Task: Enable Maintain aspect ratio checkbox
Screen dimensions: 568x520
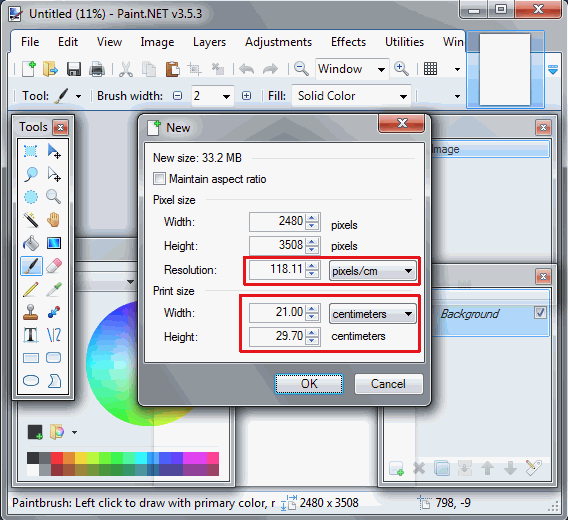Action: coord(159,179)
